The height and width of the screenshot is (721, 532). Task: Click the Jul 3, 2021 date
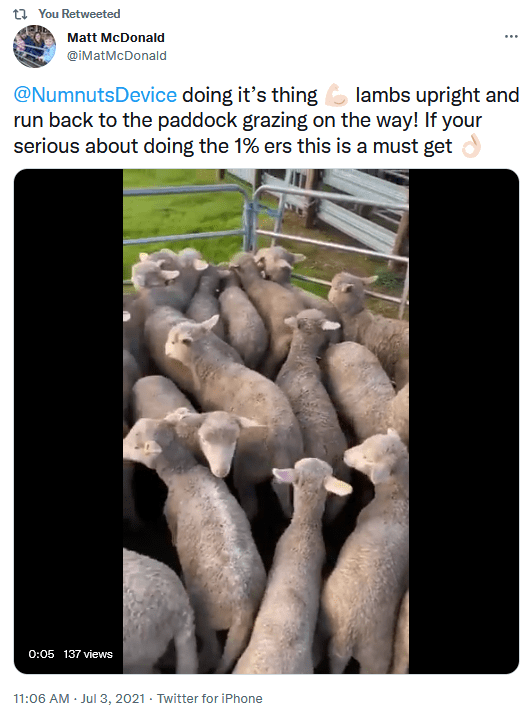pos(113,698)
